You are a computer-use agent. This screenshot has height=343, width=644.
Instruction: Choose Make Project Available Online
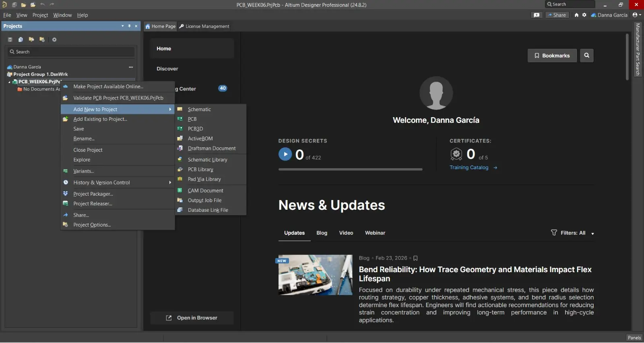pos(118,87)
